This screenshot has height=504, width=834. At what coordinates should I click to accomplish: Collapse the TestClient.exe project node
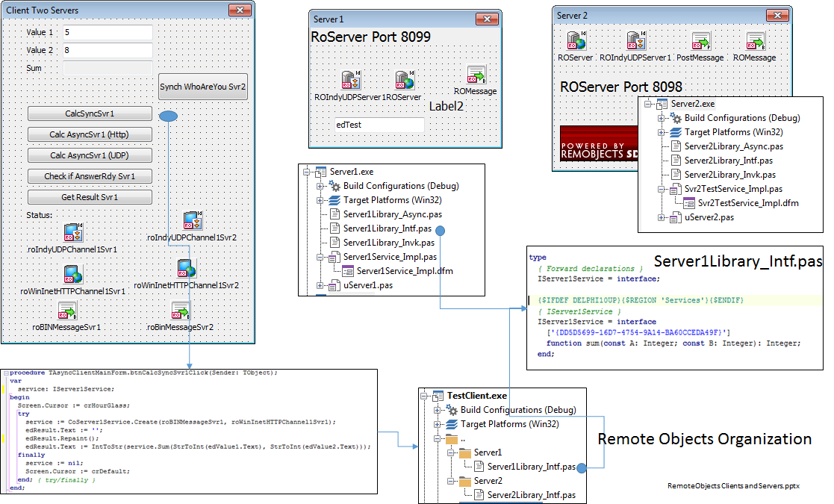pyautogui.click(x=425, y=396)
